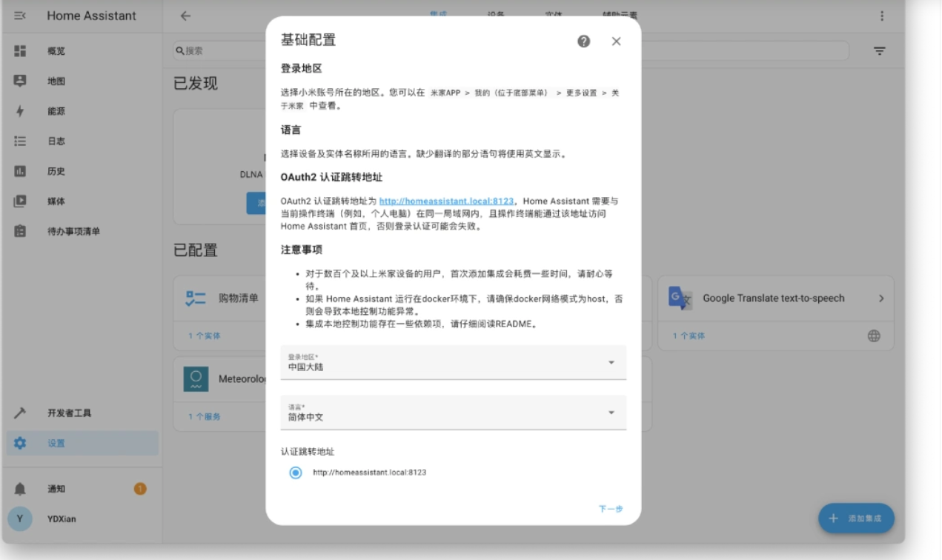
Task: Click the OAuth2 认证跳转地址 heading
Action: (332, 177)
